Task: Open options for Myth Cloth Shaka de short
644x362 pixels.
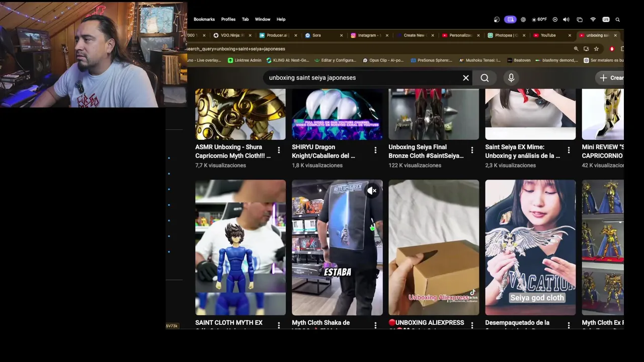Action: pyautogui.click(x=375, y=325)
